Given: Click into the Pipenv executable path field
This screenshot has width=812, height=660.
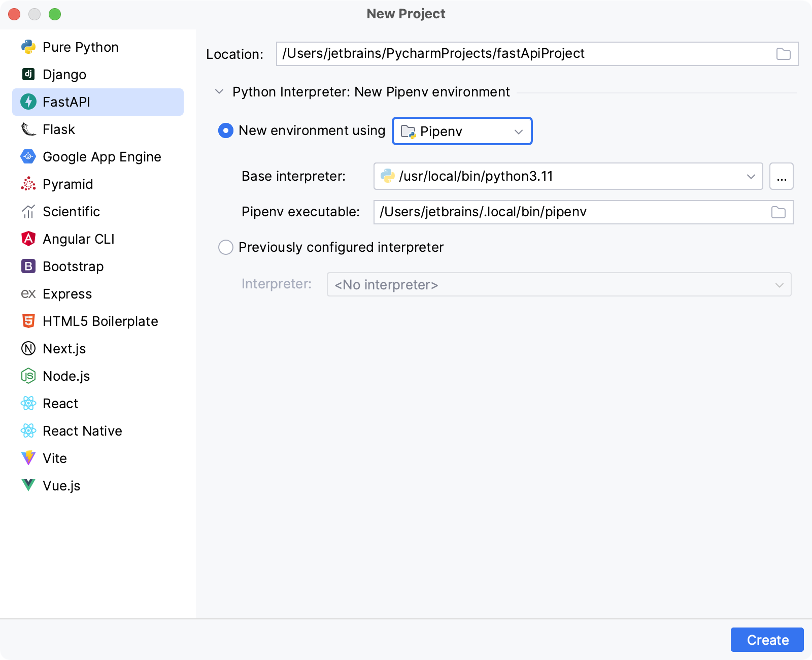Looking at the screenshot, I should tap(584, 212).
